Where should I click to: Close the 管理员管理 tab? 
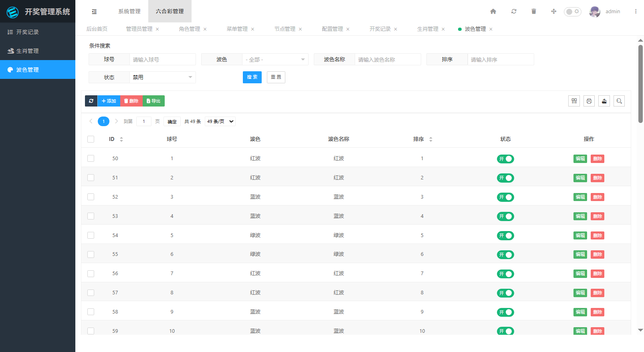[x=157, y=29]
